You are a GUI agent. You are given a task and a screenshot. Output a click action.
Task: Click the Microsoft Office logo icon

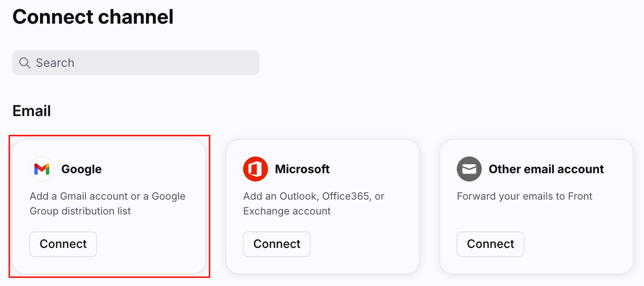click(256, 169)
